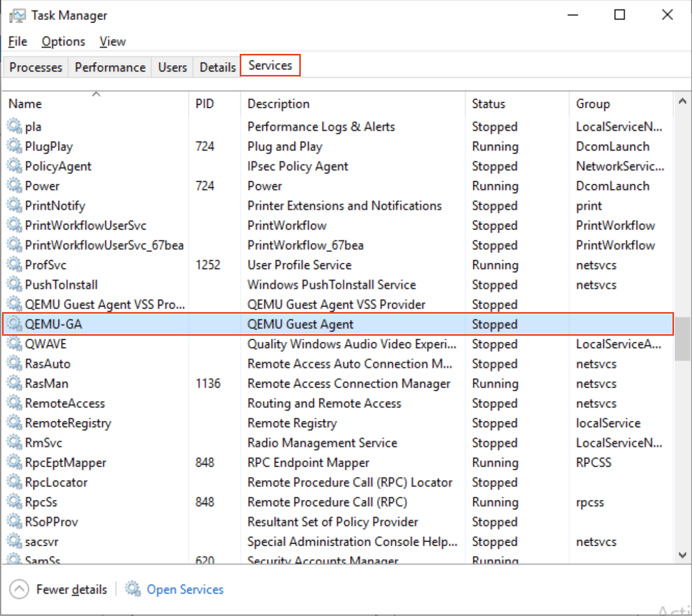Click localService group cell

click(x=608, y=423)
